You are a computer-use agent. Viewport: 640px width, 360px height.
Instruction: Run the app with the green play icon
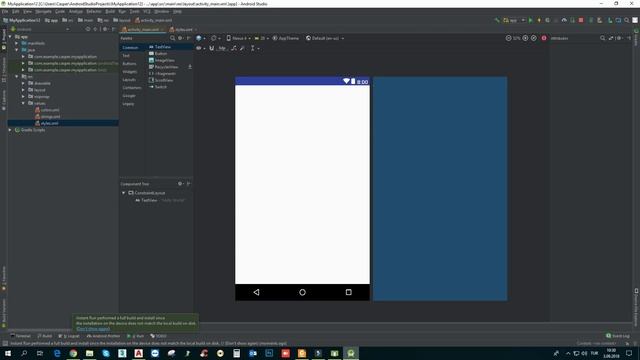point(531,20)
